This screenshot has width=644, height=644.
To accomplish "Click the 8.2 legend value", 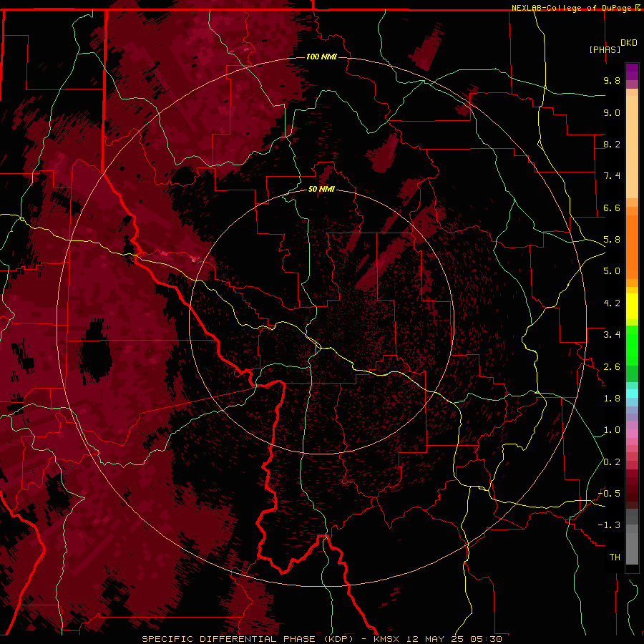I will point(612,144).
